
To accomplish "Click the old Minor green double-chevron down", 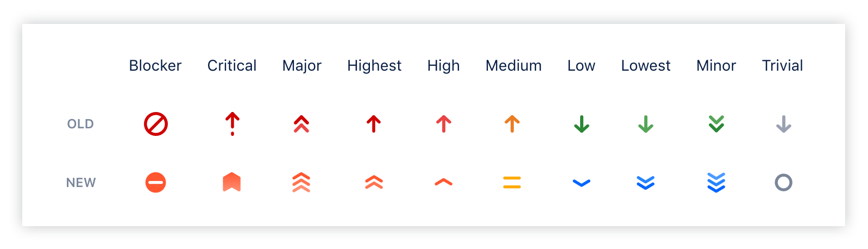I will pyautogui.click(x=716, y=124).
